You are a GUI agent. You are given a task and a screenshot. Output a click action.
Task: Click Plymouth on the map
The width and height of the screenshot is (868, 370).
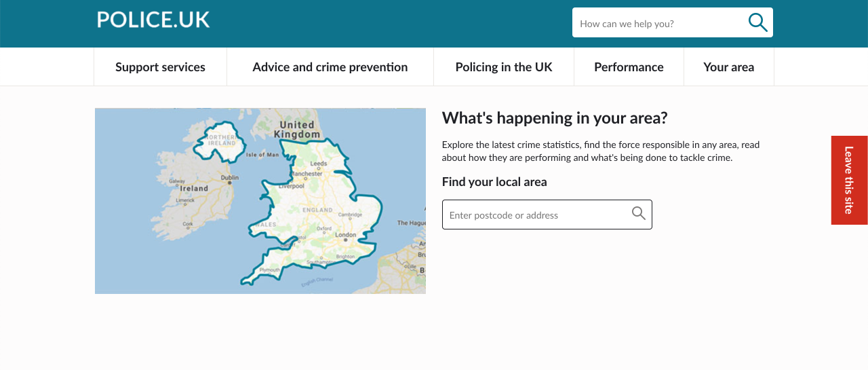coord(269,270)
